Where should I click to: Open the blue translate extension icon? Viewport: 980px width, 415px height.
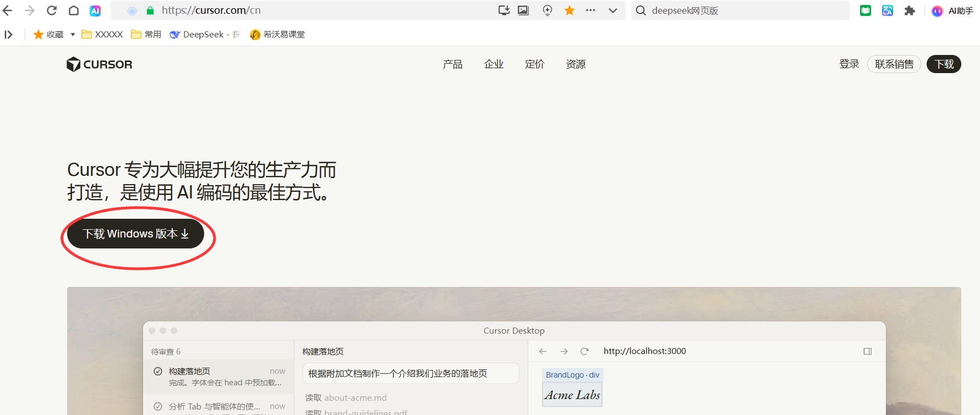click(888, 10)
